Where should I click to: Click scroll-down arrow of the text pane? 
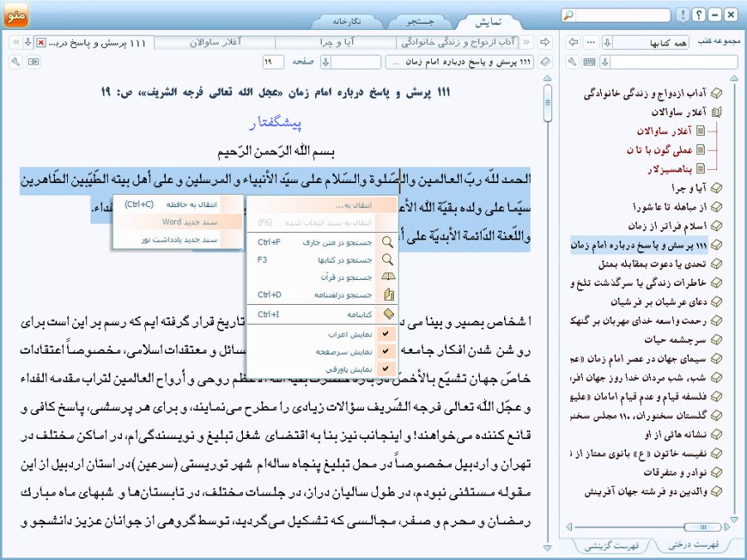pos(547,548)
